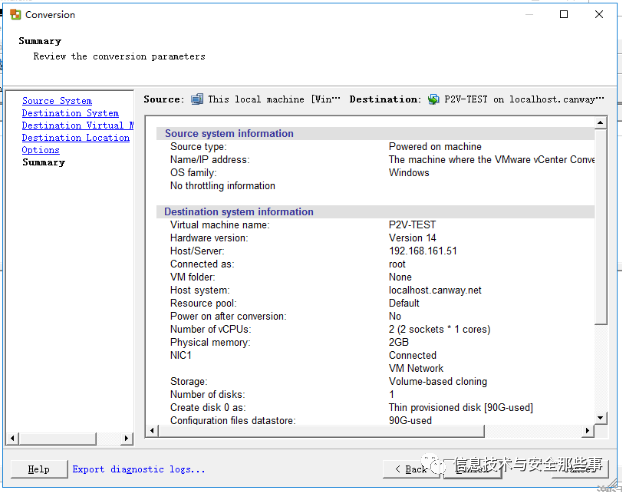Click the Configuration files datastore label

pos(233,420)
